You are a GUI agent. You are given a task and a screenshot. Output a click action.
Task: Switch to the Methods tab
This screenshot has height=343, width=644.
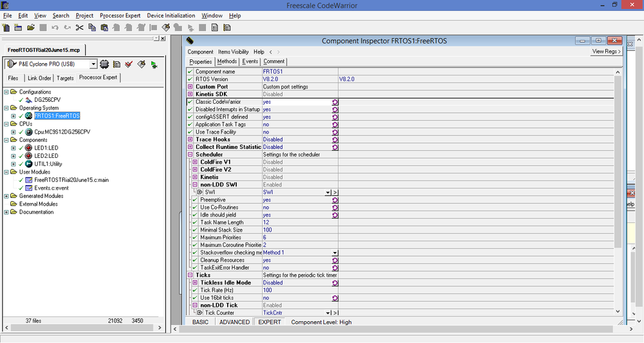pyautogui.click(x=226, y=61)
